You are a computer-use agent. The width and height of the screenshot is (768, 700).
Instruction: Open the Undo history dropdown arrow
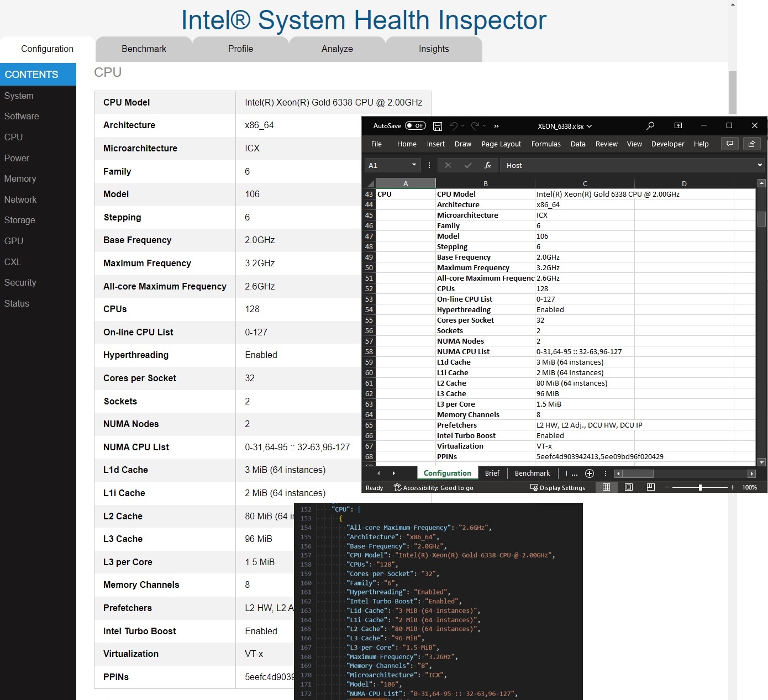click(462, 126)
